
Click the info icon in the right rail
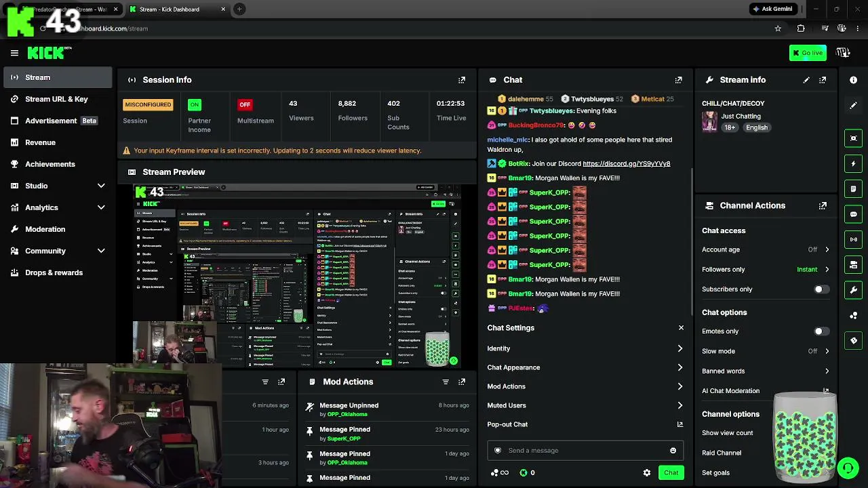click(853, 80)
